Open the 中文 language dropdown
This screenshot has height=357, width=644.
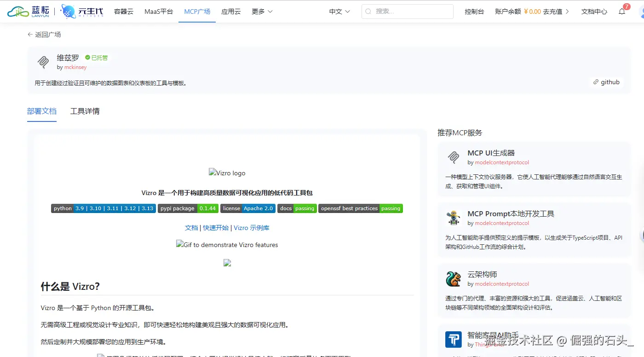339,11
